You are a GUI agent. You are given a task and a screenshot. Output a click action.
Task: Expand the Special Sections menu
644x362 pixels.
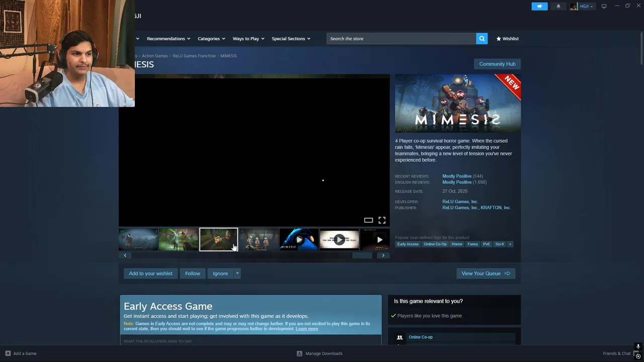tap(291, 38)
